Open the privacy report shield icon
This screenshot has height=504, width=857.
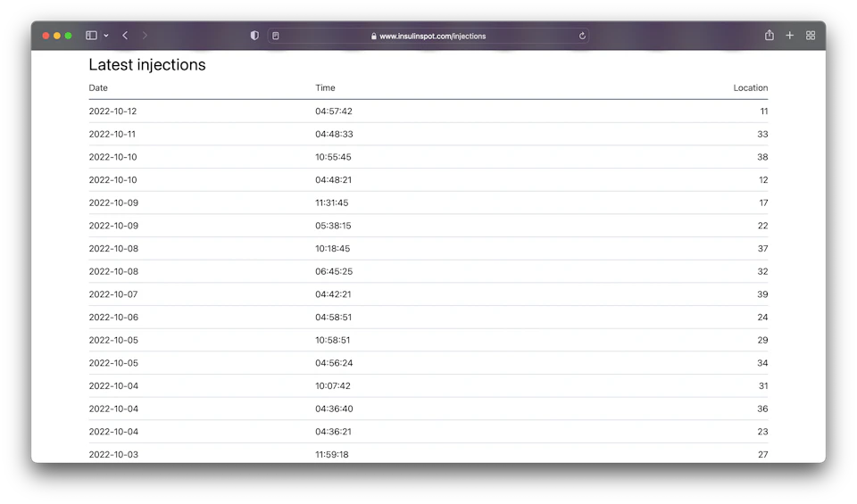click(254, 36)
